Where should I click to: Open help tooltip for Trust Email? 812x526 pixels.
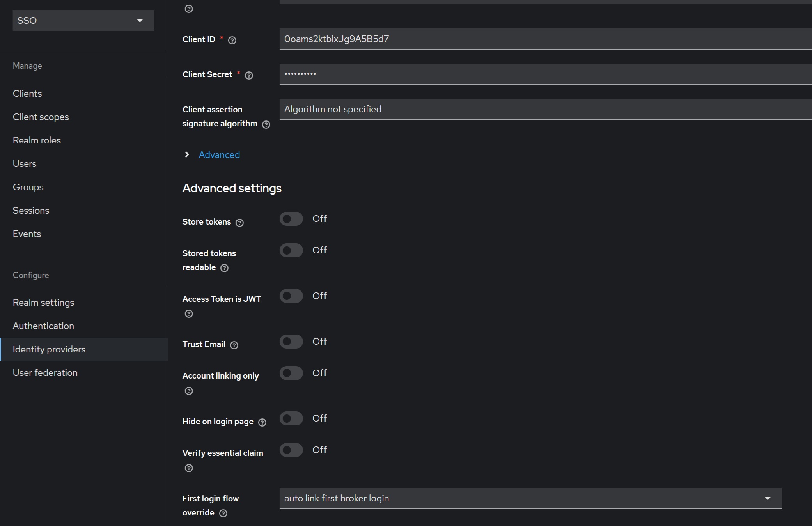[234, 345]
